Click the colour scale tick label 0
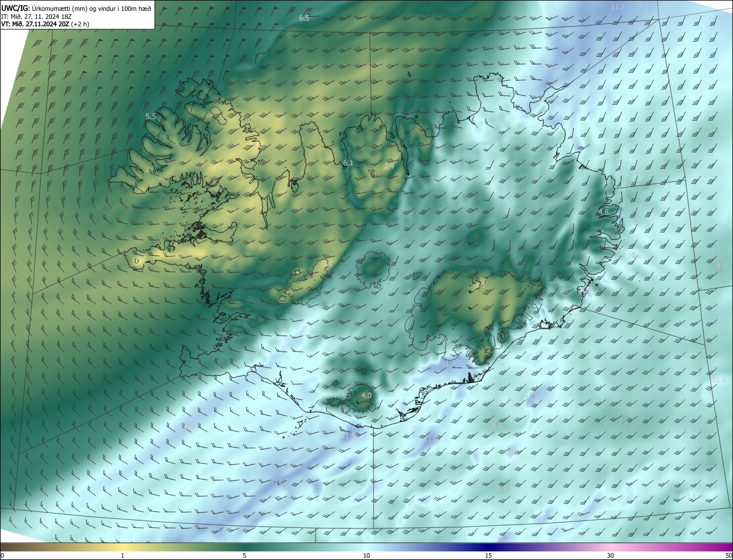The image size is (733, 560). pyautogui.click(x=3, y=555)
